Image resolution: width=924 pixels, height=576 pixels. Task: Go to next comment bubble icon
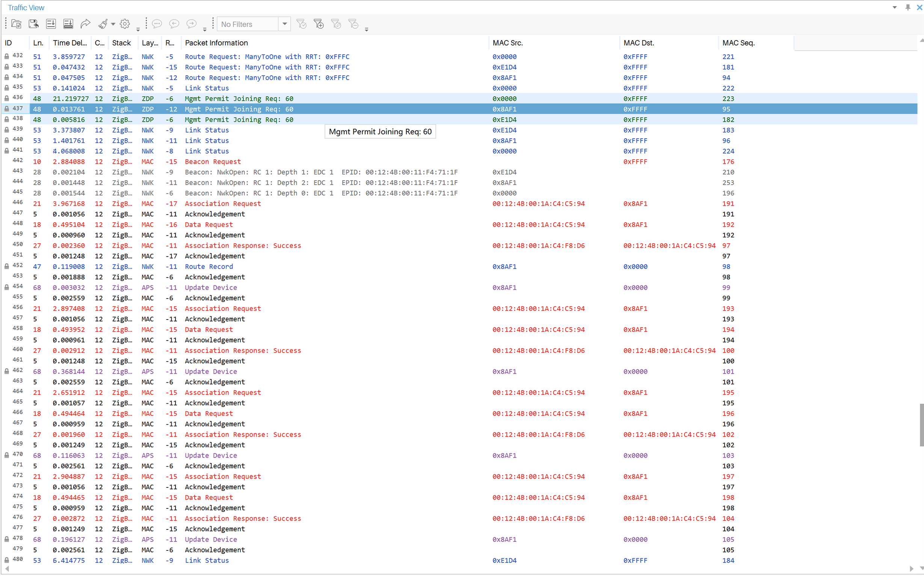(191, 24)
